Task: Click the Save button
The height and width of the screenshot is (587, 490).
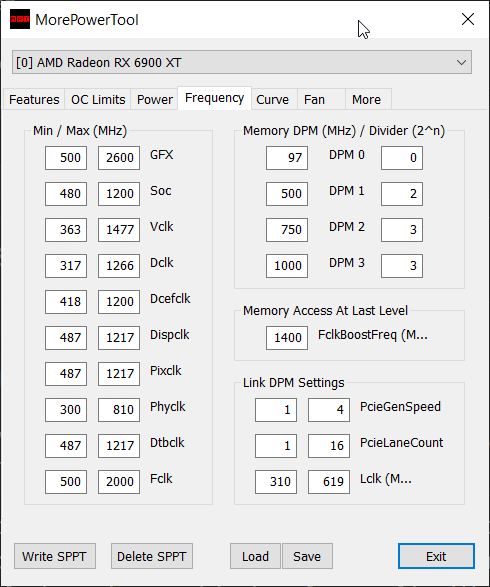Action: [307, 556]
